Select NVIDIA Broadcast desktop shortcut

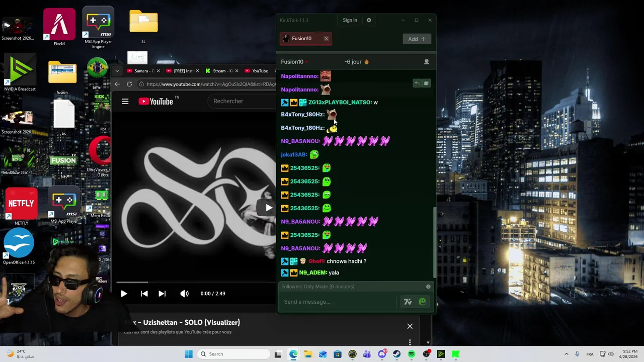point(20,73)
